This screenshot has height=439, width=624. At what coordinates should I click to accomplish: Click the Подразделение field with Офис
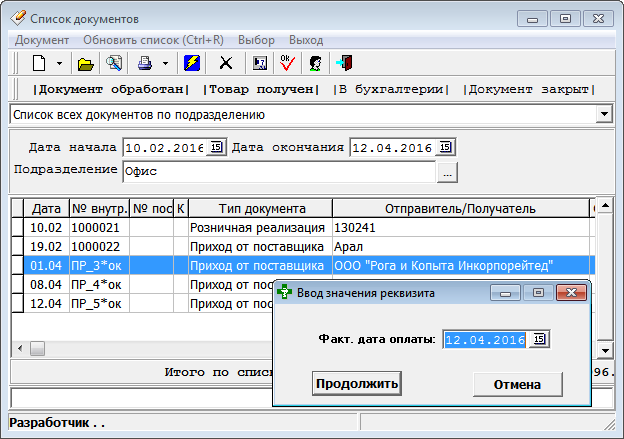click(x=279, y=172)
